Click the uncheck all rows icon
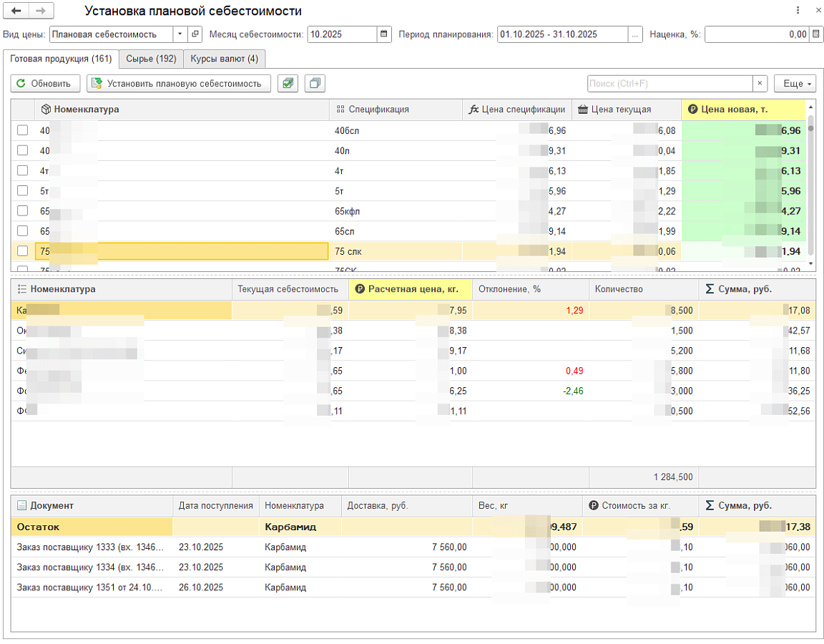Screen dimensions: 824x644 [x=315, y=84]
